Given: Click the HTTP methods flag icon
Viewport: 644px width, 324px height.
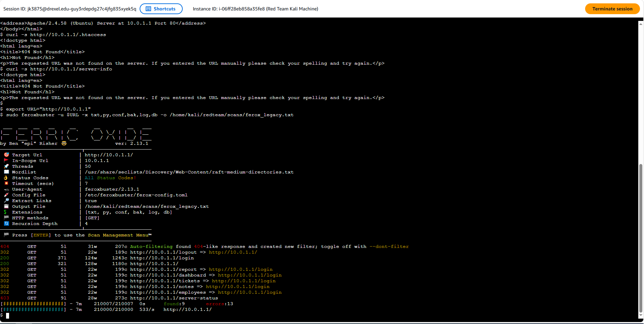Looking at the screenshot, I should click(6, 218).
